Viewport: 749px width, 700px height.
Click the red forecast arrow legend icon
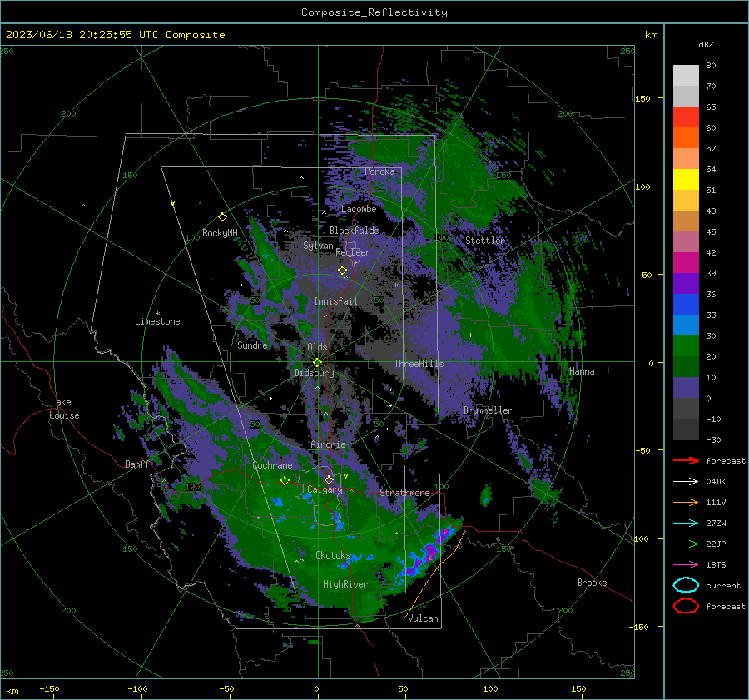pyautogui.click(x=686, y=460)
